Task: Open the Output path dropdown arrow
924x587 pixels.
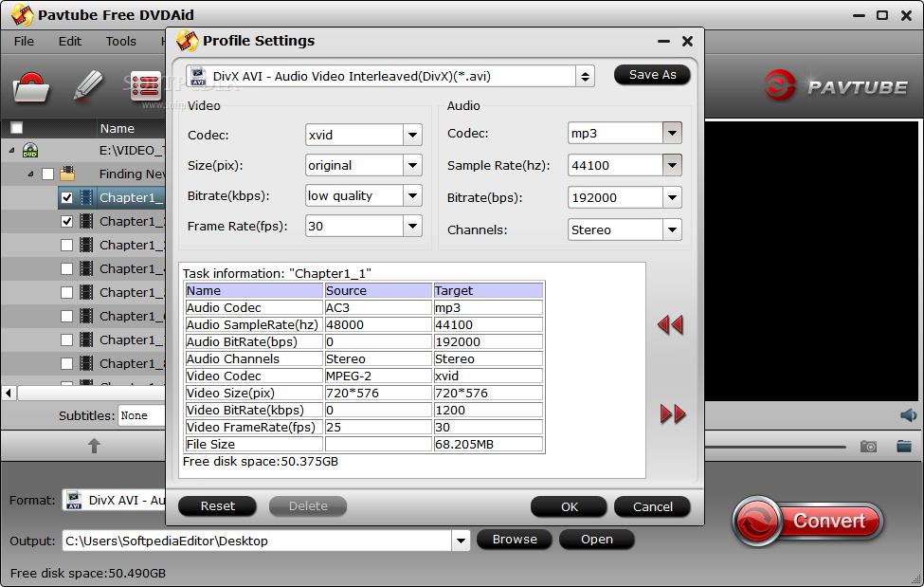Action: pyautogui.click(x=461, y=541)
